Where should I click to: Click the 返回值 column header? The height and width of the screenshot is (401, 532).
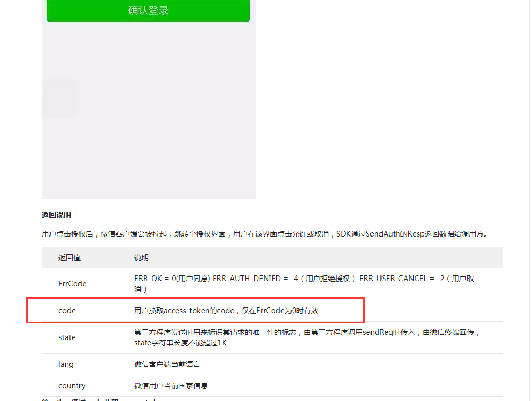point(69,258)
